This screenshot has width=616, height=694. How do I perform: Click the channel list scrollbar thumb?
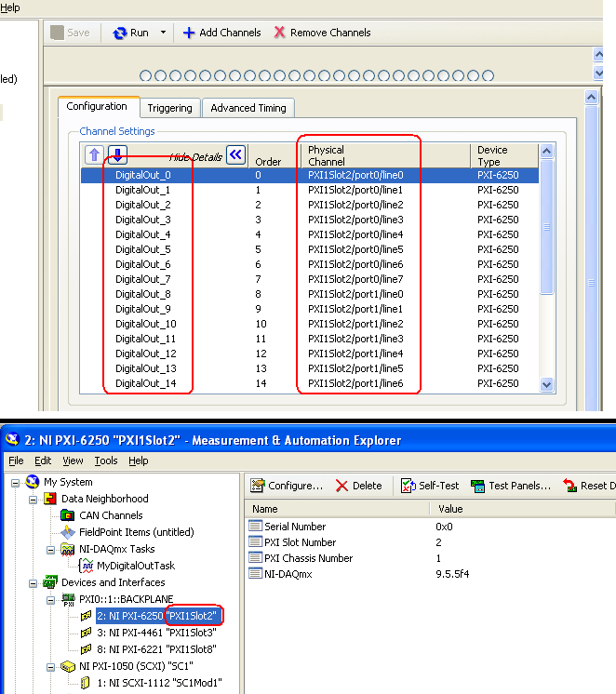coord(547,227)
